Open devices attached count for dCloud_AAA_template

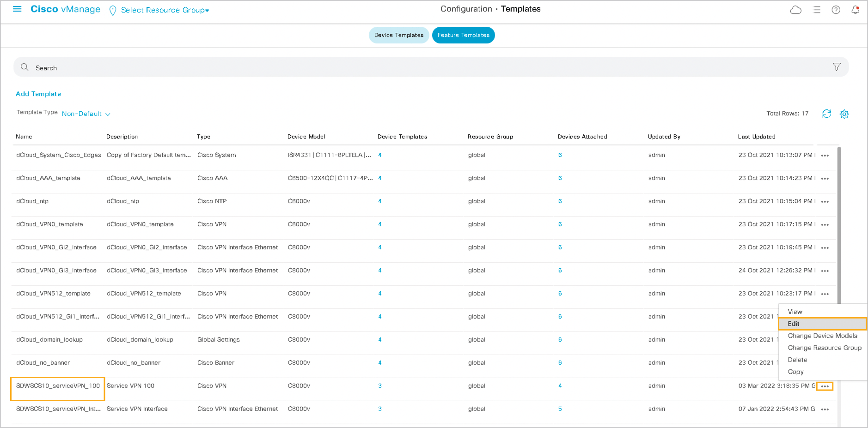pyautogui.click(x=560, y=178)
